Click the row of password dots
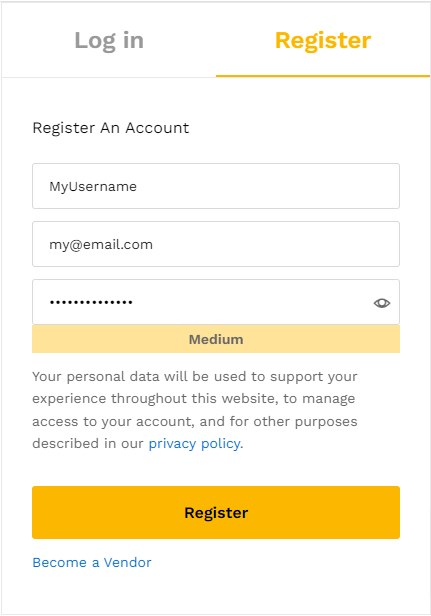 (x=91, y=302)
